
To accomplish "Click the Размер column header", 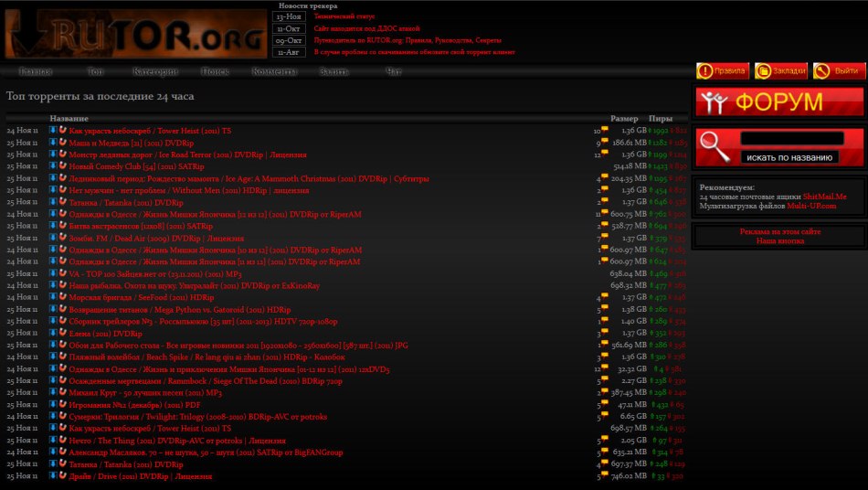I will [624, 119].
